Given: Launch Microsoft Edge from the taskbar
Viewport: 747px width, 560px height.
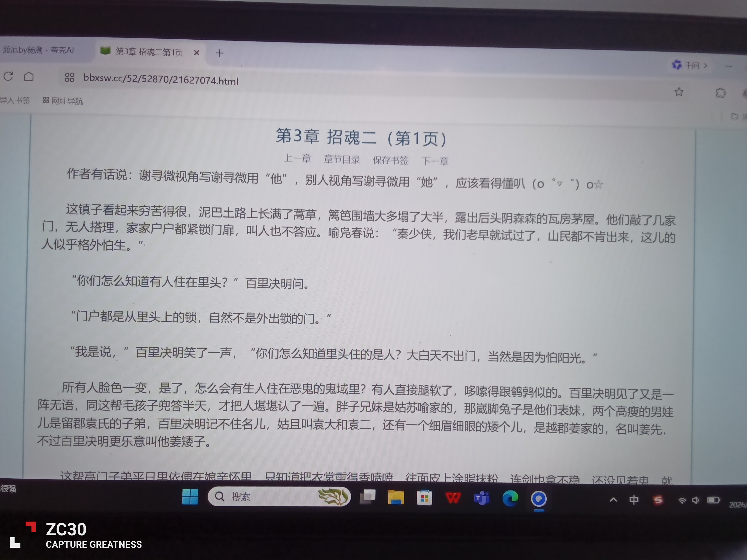Looking at the screenshot, I should pos(510,498).
